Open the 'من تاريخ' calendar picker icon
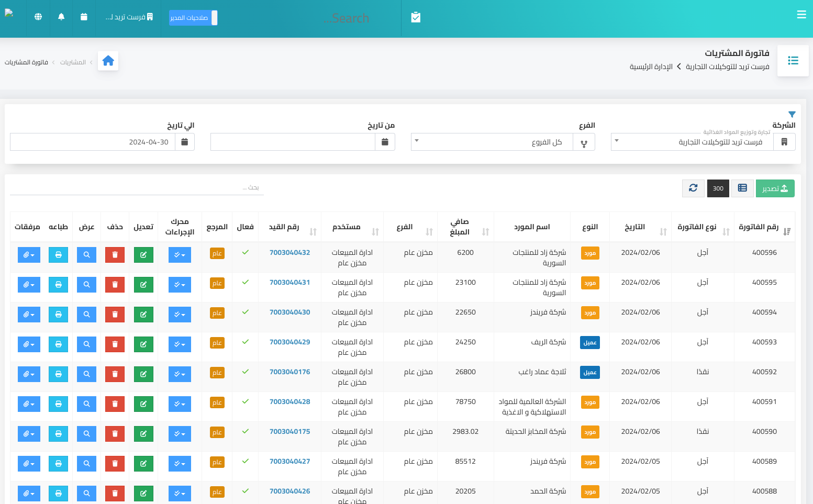Screen dimensions: 813x504 coord(385,142)
